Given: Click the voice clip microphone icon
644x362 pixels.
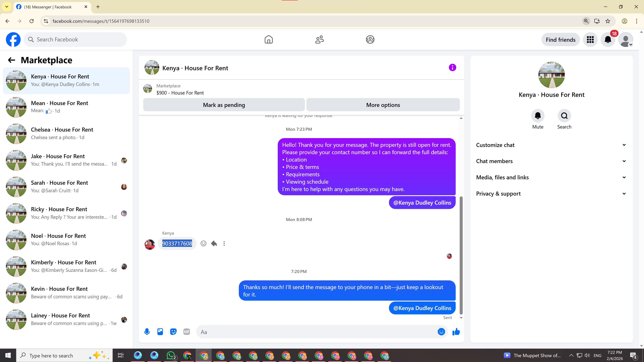Looking at the screenshot, I should [x=147, y=332].
